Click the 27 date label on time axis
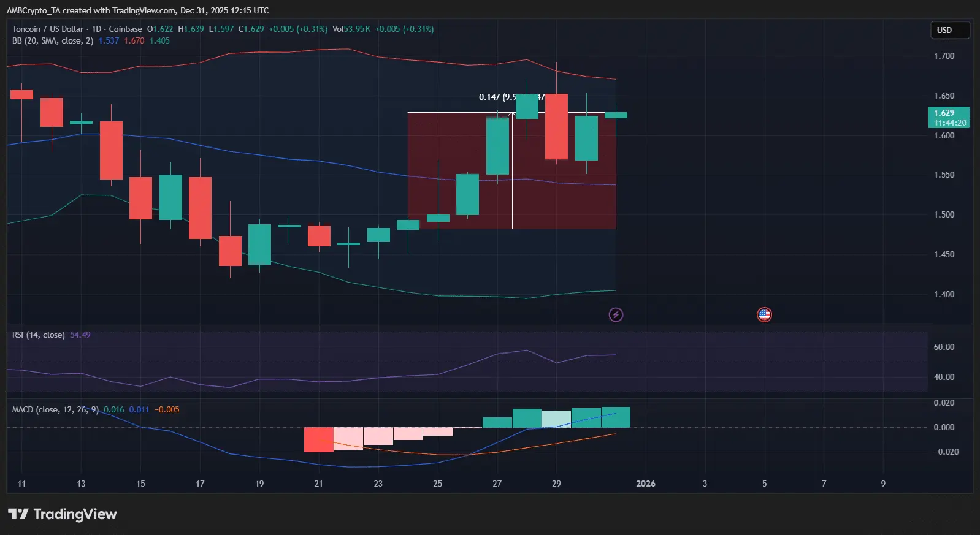Image resolution: width=980 pixels, height=535 pixels. pyautogui.click(x=497, y=484)
